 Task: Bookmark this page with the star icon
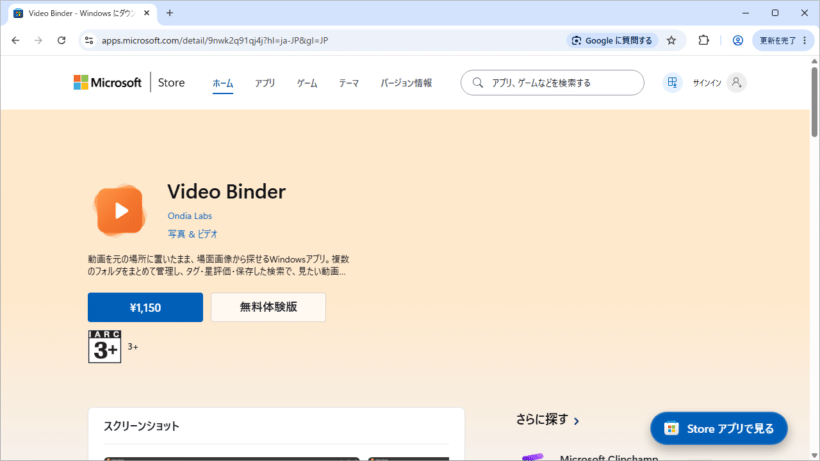click(671, 40)
